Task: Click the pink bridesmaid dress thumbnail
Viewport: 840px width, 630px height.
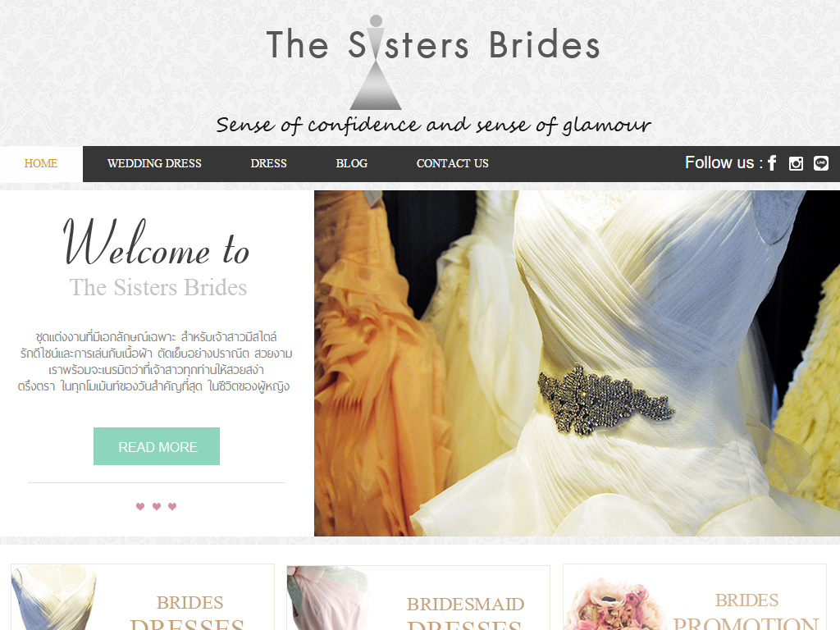Action: pyautogui.click(x=328, y=598)
